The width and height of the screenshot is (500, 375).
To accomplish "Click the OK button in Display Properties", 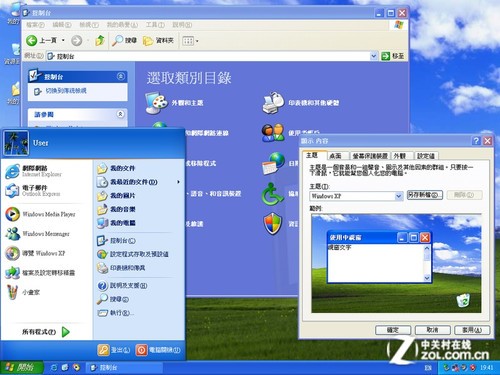I will [x=393, y=330].
